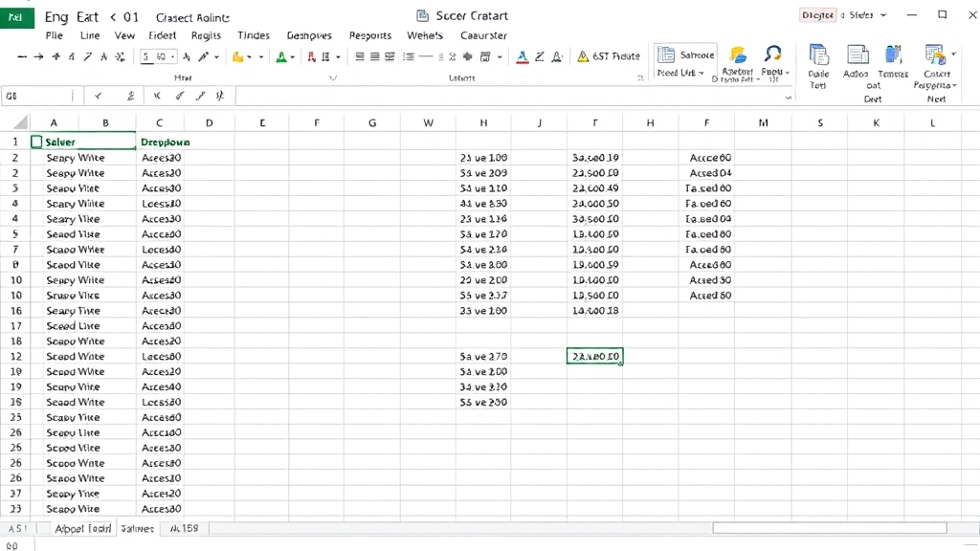Select the Fill Color bucket icon
The image size is (980, 551).
tap(236, 57)
